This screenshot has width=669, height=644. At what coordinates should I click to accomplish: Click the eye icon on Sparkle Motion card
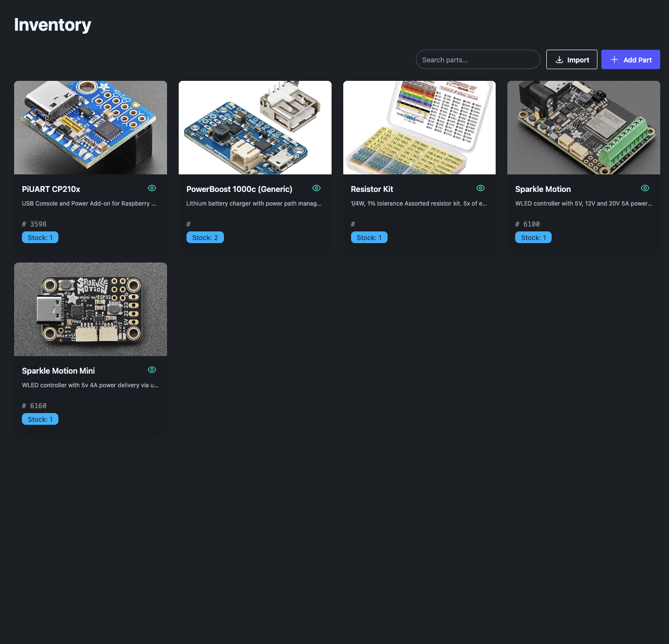[645, 188]
